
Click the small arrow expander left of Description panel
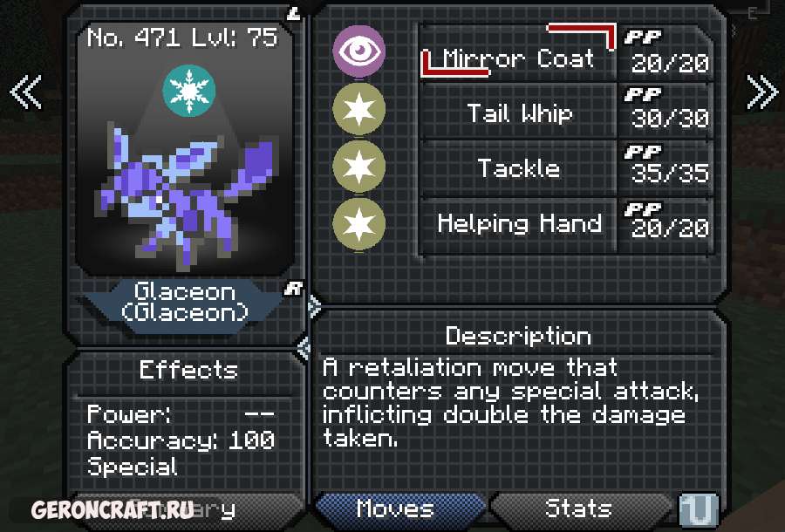pos(314,306)
